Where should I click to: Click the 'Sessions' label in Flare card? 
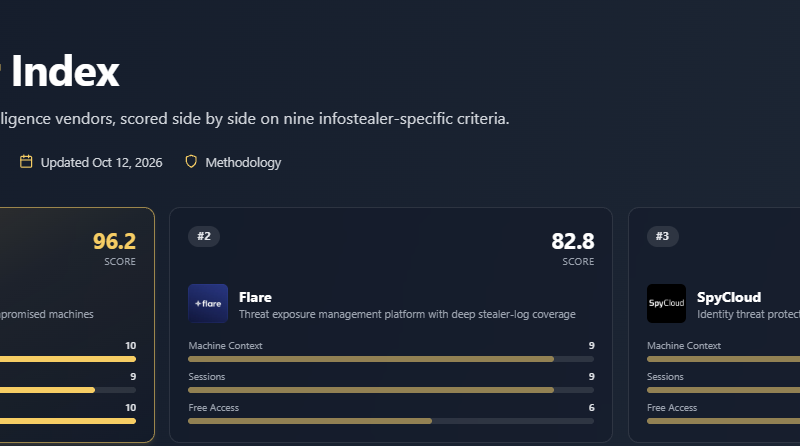click(207, 377)
